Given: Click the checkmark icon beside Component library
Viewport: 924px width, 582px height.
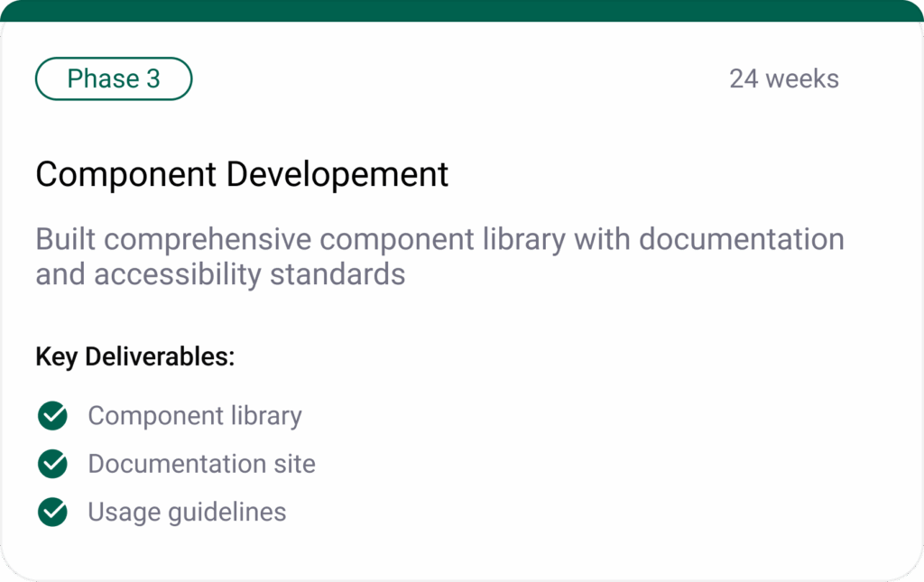Looking at the screenshot, I should pyautogui.click(x=53, y=416).
